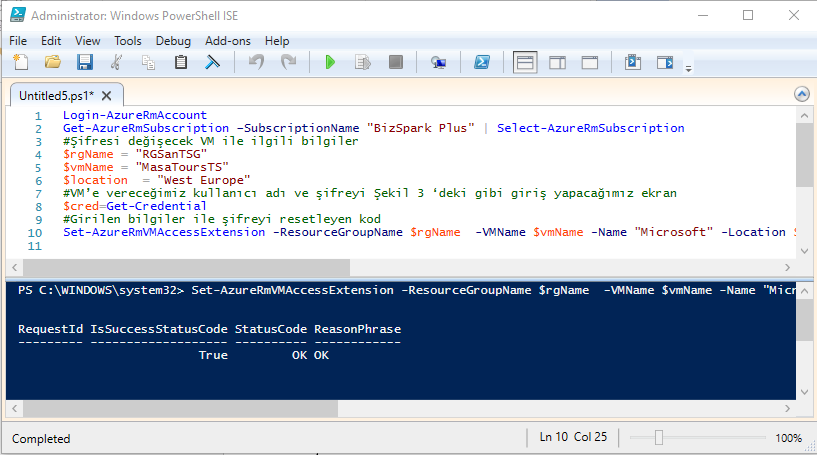Screen dimensions: 817x455
Task: Click PowerShell ISE title bar app icon
Action: tap(18, 15)
